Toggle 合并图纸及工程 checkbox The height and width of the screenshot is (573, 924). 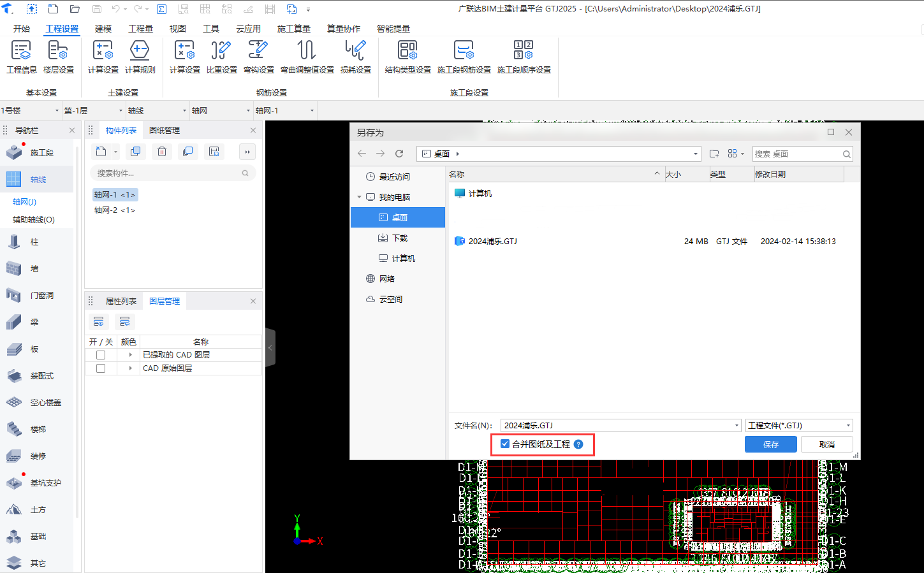505,444
